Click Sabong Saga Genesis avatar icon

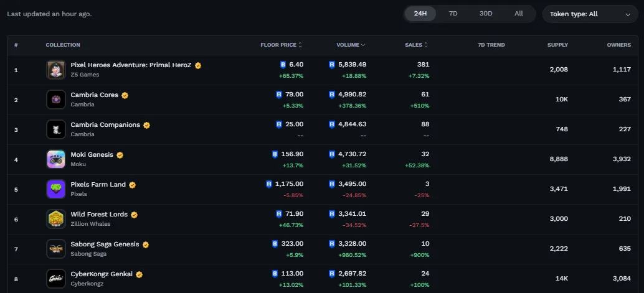point(56,249)
